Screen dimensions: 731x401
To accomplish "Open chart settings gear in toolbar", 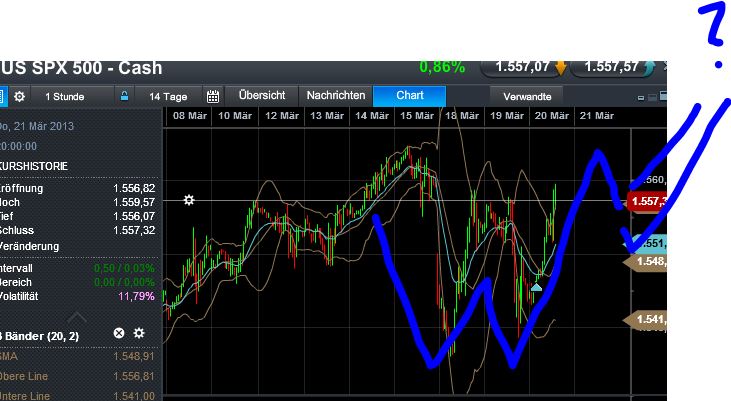I will point(19,97).
